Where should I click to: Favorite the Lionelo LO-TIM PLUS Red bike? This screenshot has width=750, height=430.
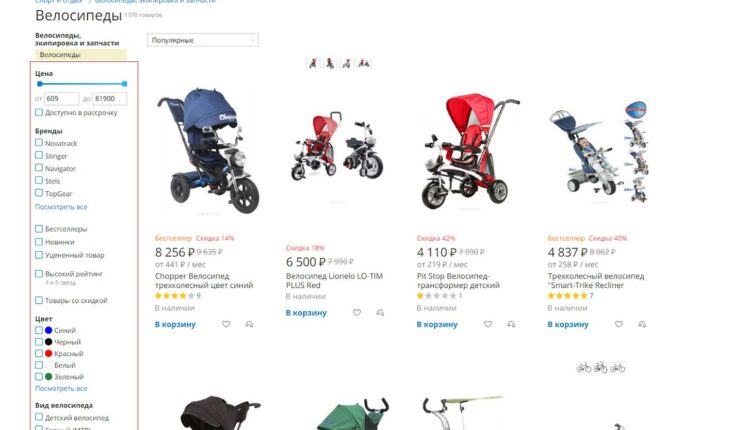tap(357, 313)
